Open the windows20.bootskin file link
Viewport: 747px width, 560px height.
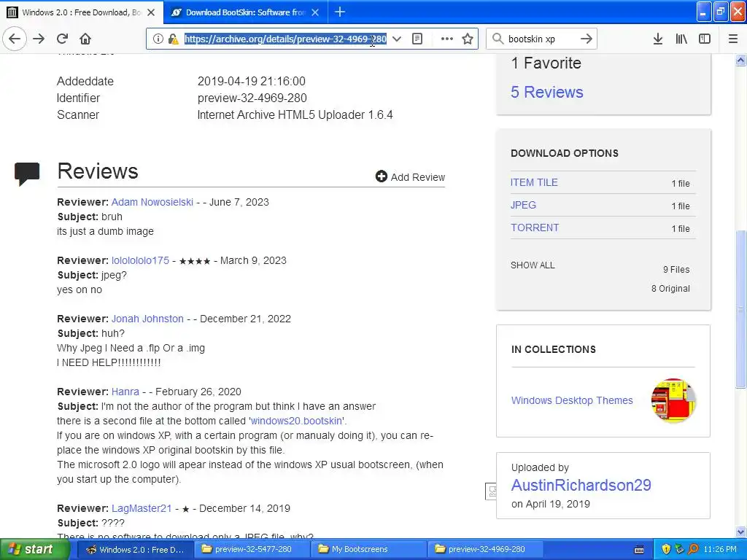click(296, 421)
